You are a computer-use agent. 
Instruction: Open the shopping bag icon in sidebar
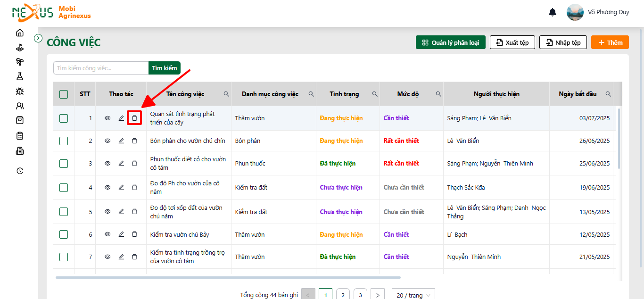click(x=19, y=120)
